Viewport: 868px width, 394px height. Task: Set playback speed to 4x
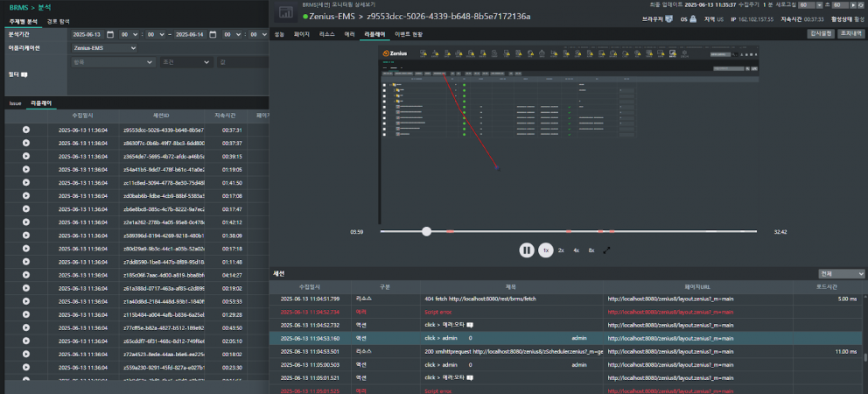(576, 250)
